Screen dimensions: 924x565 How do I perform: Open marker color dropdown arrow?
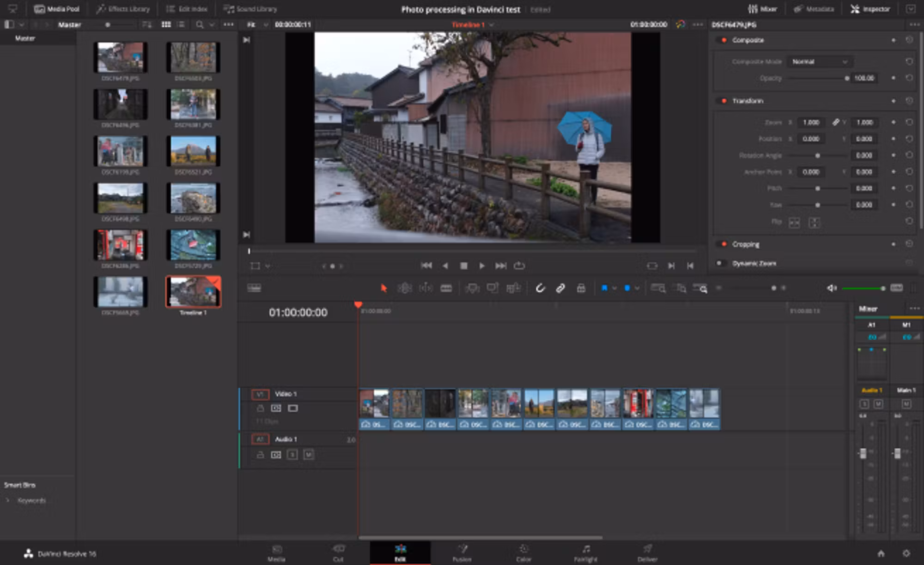[x=637, y=288]
